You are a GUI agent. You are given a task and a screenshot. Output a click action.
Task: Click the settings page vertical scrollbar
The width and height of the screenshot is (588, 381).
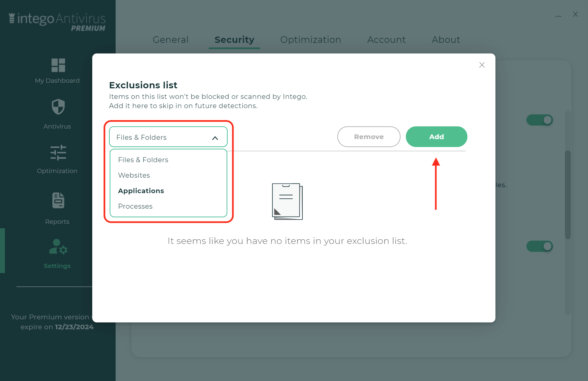568,194
